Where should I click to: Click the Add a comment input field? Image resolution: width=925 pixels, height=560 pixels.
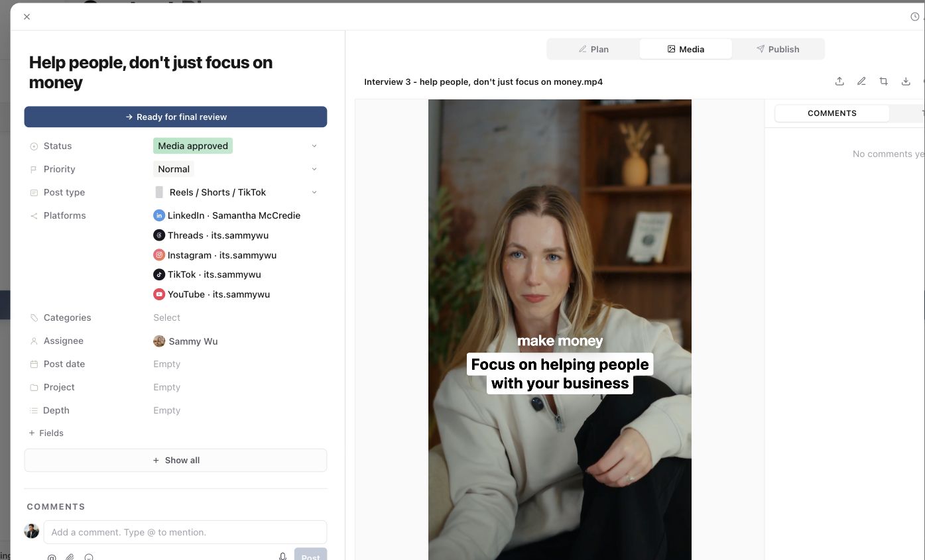coord(185,532)
